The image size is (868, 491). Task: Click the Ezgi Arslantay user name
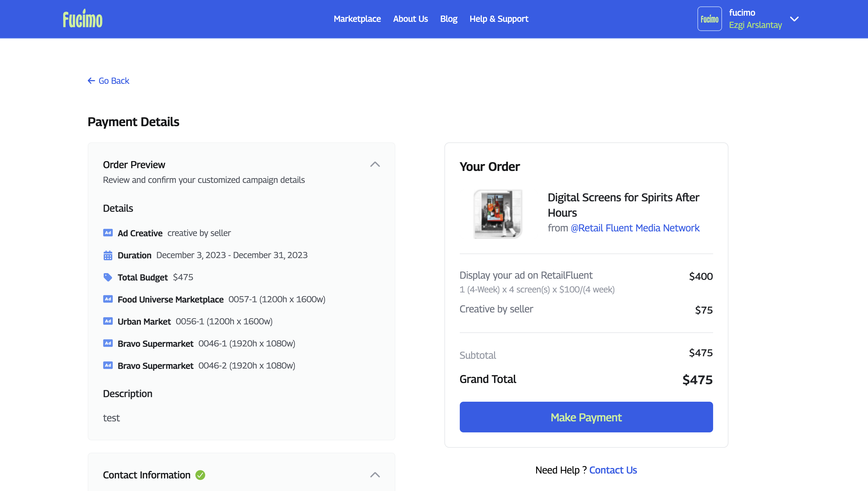755,25
